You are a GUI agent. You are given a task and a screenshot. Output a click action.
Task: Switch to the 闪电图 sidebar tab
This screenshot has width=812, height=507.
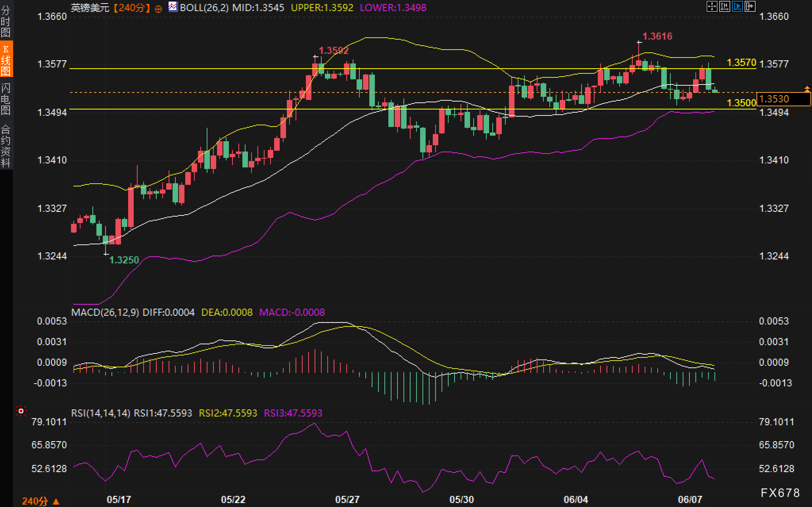6,99
